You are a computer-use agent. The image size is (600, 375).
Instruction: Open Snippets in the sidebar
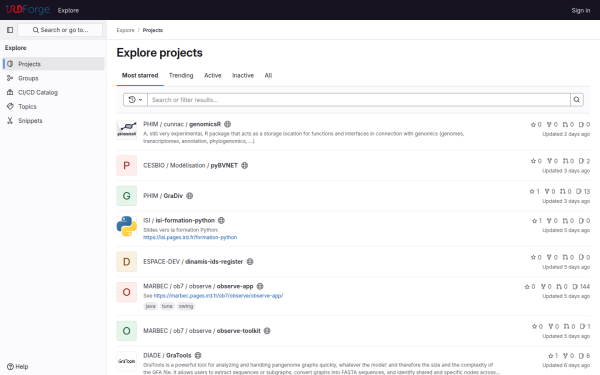pos(53,121)
